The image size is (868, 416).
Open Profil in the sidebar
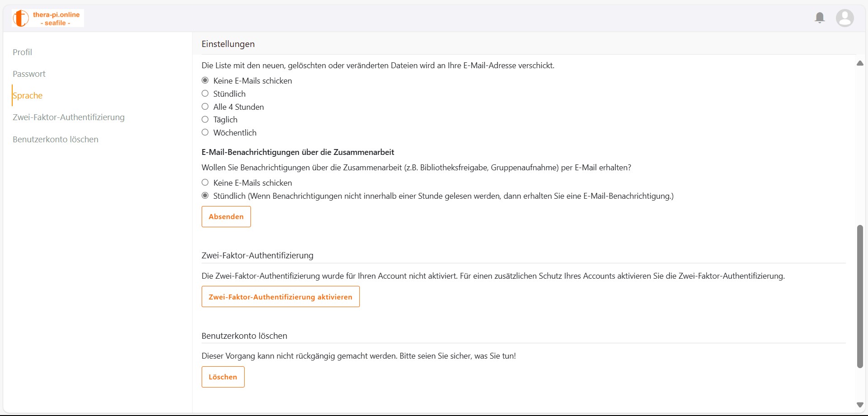[x=22, y=52]
